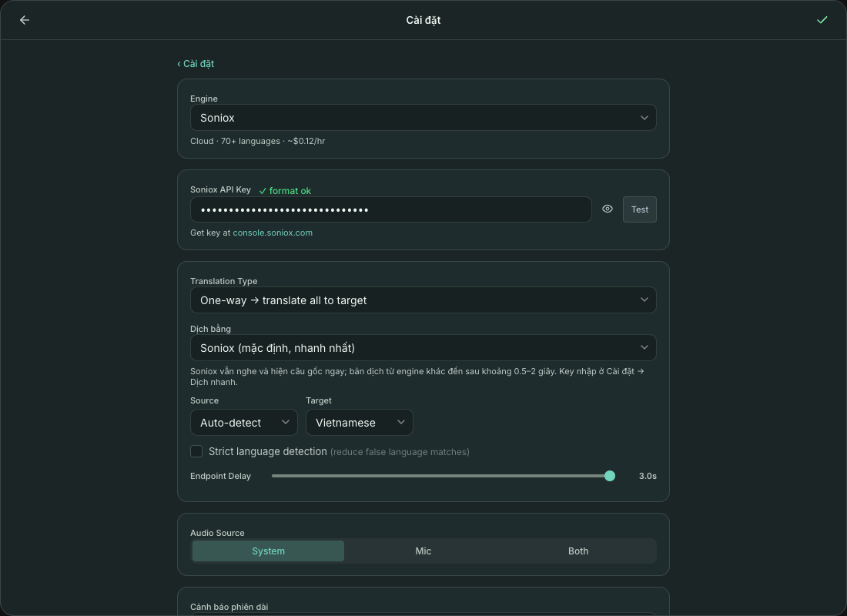Click the 3.0s endpoint delay value
The height and width of the screenshot is (616, 847).
point(648,476)
